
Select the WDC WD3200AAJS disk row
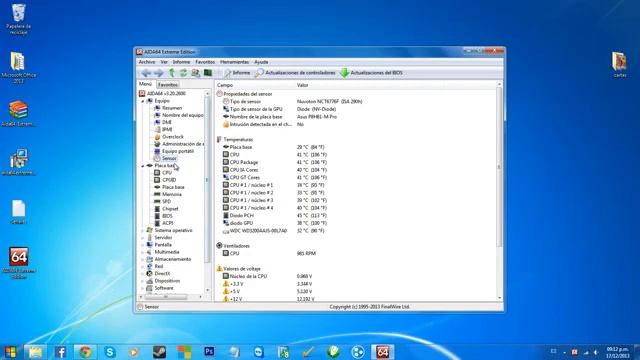[x=273, y=231]
